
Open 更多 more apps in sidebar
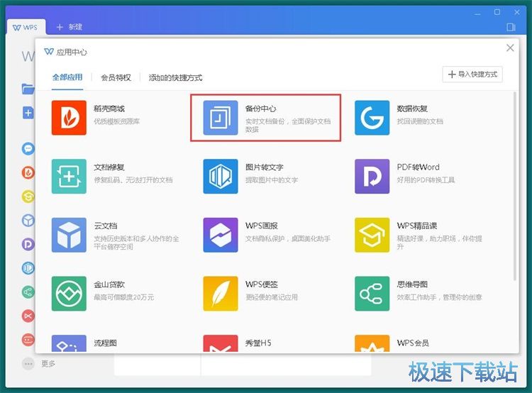(x=39, y=364)
